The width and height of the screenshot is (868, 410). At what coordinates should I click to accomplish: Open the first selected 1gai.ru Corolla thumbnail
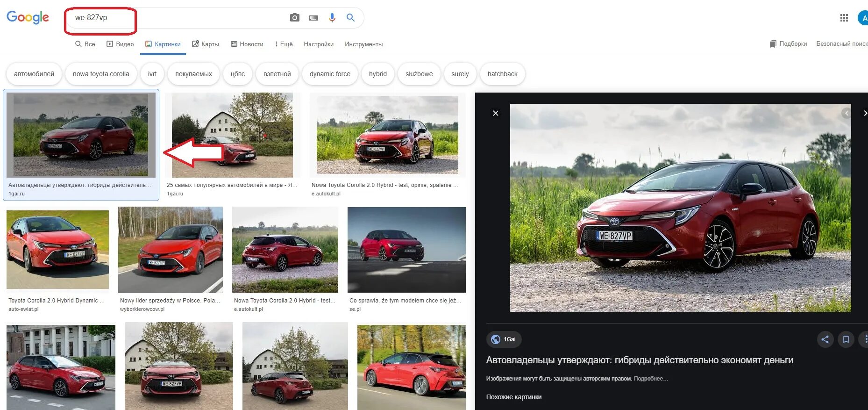pyautogui.click(x=81, y=135)
